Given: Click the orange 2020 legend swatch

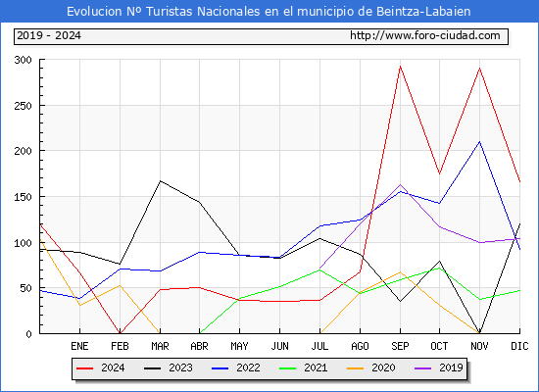Looking at the screenshot, I should pyautogui.click(x=356, y=368).
